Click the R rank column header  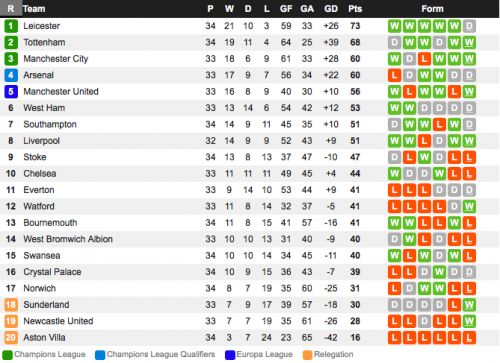pyautogui.click(x=11, y=9)
